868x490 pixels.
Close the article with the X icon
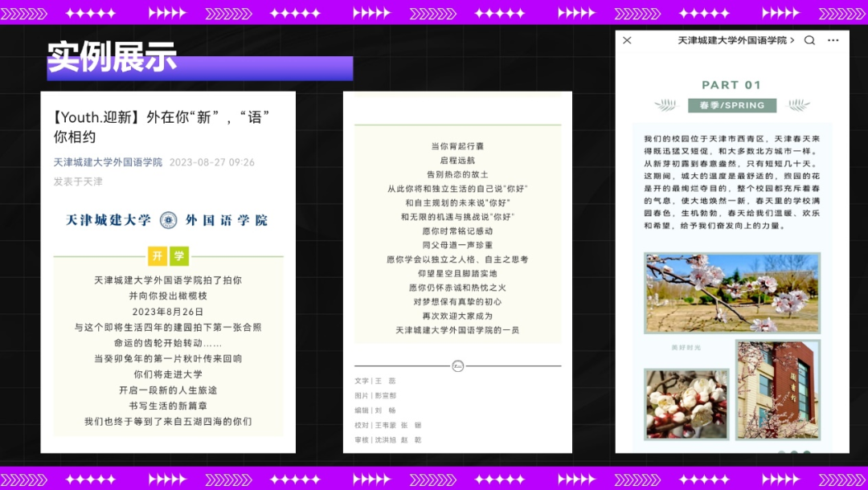pyautogui.click(x=627, y=40)
